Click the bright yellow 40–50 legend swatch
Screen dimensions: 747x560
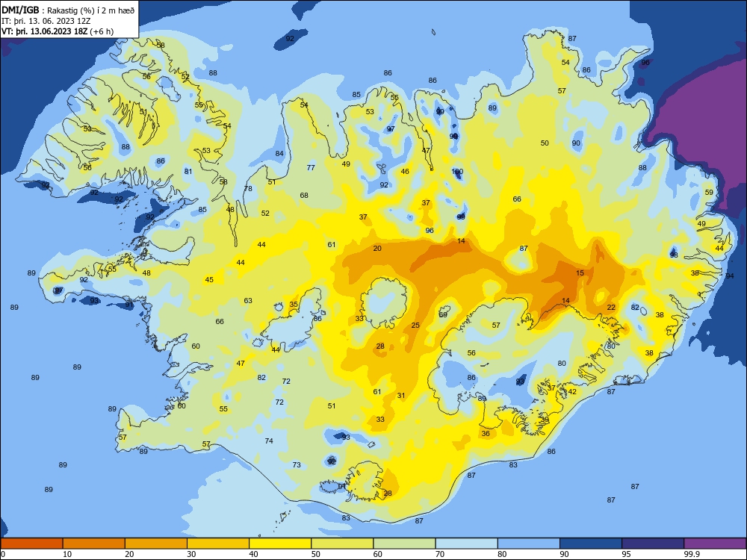click(x=280, y=544)
